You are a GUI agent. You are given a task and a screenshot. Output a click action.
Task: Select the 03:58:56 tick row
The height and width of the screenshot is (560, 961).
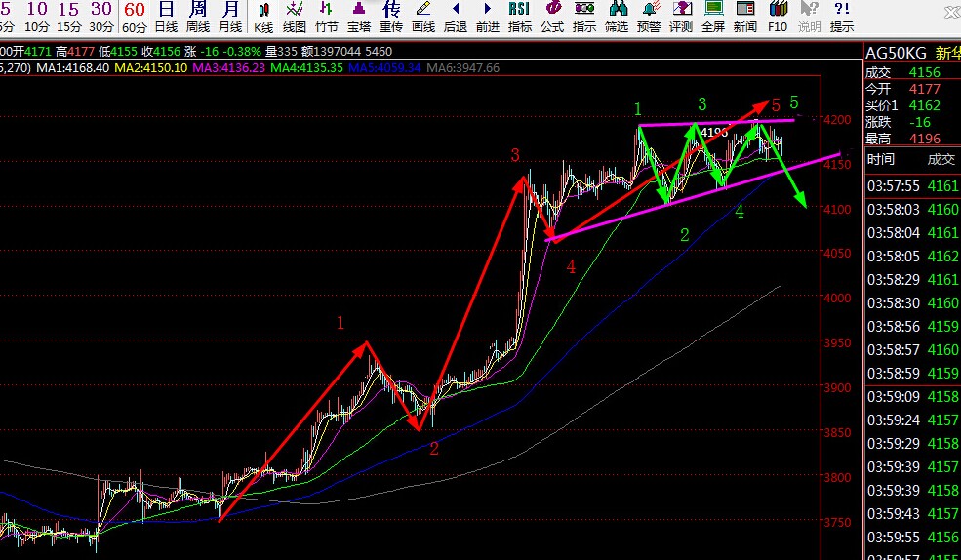[x=912, y=326]
